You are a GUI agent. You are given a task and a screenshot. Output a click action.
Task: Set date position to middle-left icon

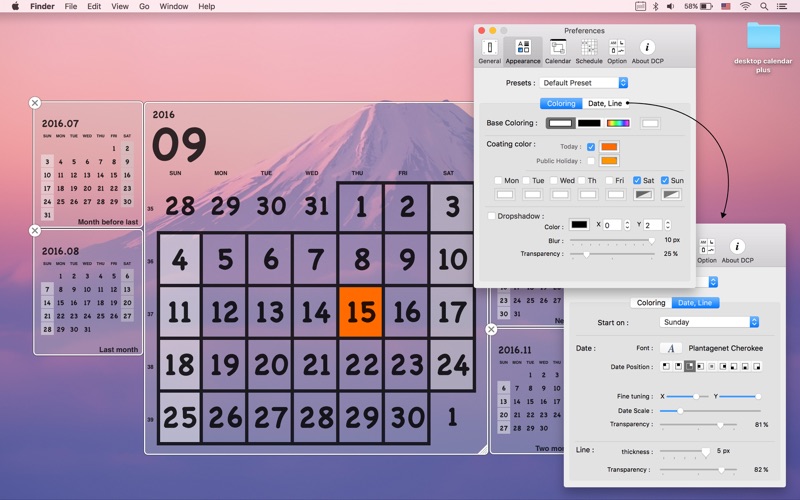pyautogui.click(x=701, y=366)
